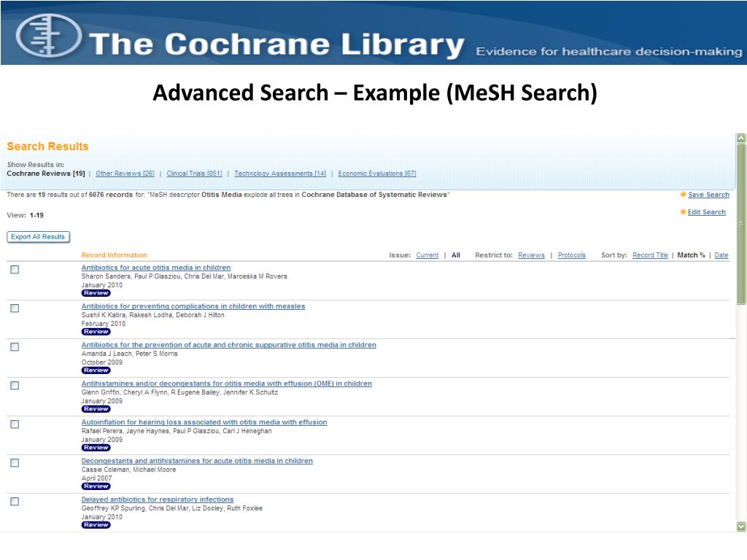Open prevention of acute and chronic suppurative otitis media review

[228, 345]
